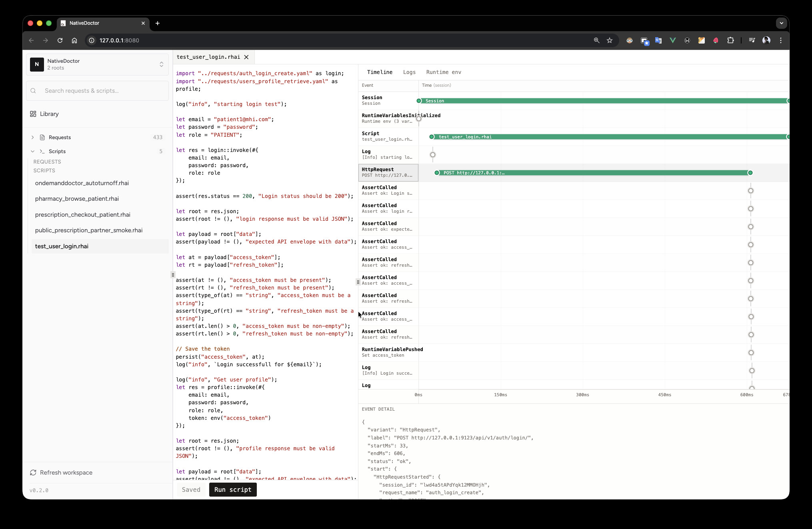Screen dimensions: 812x529
Task: Click the Time (session) column header
Action: [x=436, y=85]
